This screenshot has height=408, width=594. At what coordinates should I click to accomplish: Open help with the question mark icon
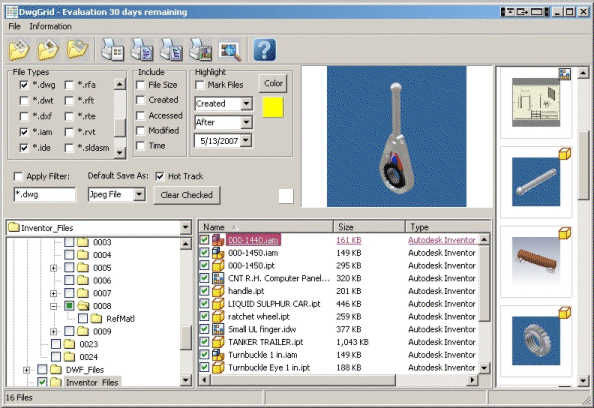[x=264, y=50]
